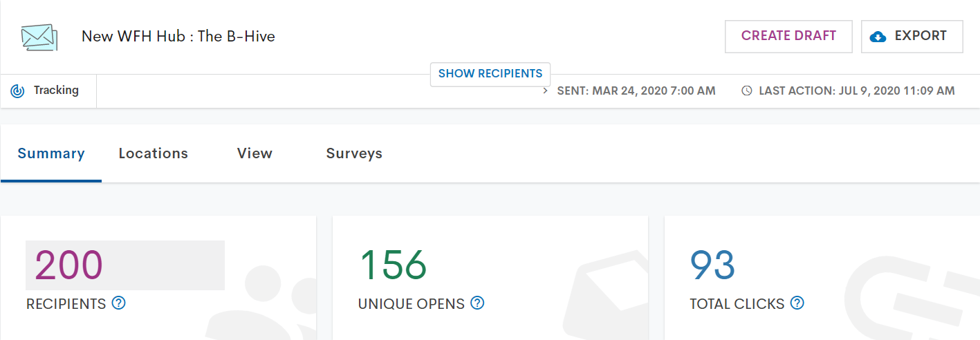Screen dimensions: 980x340
Task: Click the clock icon before Last Action
Action: pos(746,91)
